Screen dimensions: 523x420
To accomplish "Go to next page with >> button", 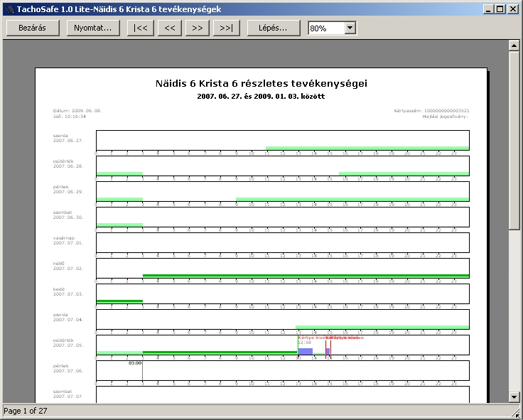I will [x=197, y=28].
